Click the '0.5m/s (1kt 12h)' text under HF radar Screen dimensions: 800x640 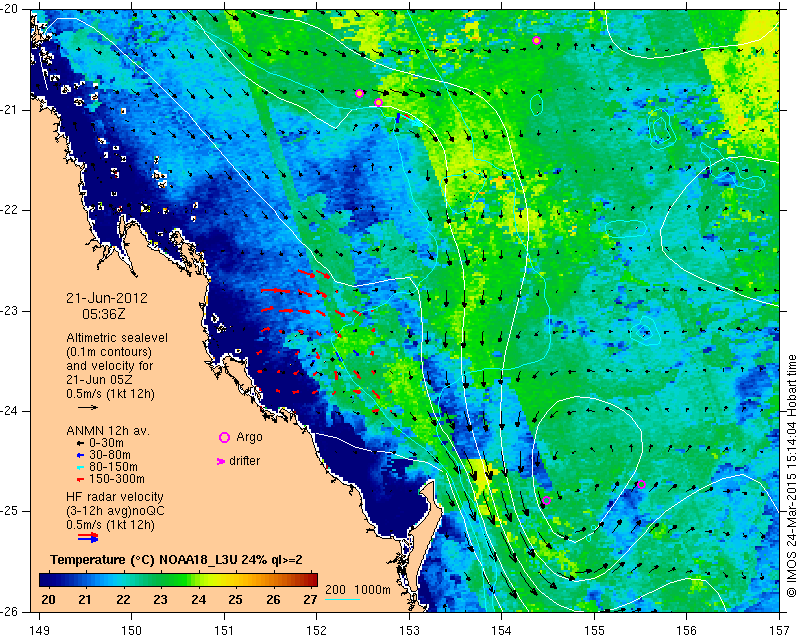coord(110,525)
